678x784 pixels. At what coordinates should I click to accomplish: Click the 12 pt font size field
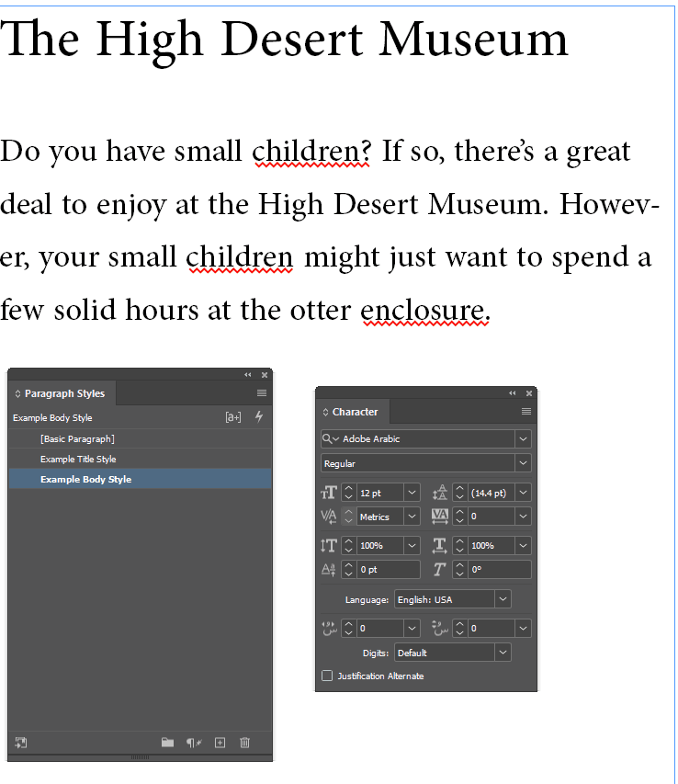pyautogui.click(x=379, y=493)
